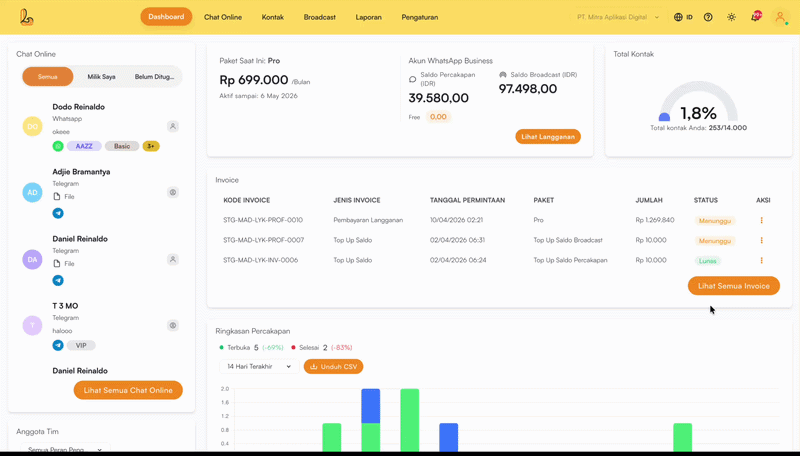This screenshot has height=456, width=800.
Task: Open the help question mark icon
Action: [x=708, y=17]
